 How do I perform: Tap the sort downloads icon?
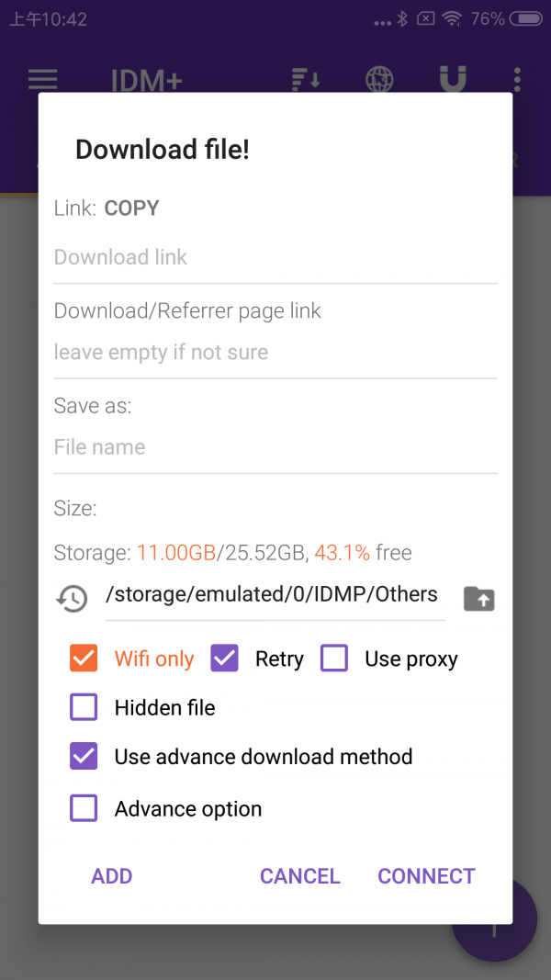point(306,79)
